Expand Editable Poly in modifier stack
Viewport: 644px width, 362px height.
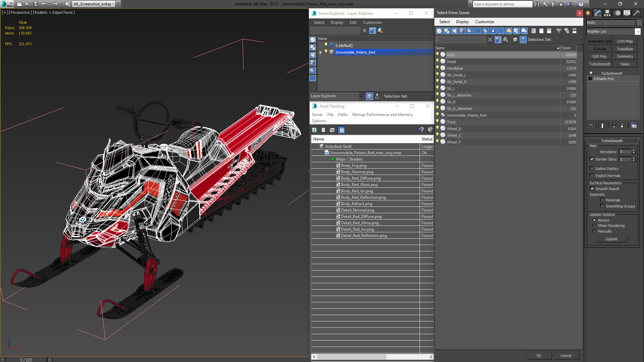[590, 79]
